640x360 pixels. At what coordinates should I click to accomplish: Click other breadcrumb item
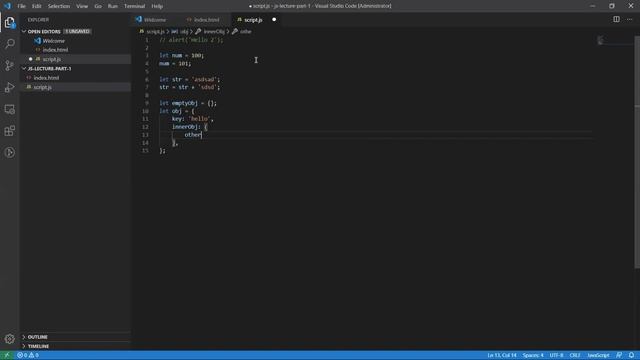(245, 31)
